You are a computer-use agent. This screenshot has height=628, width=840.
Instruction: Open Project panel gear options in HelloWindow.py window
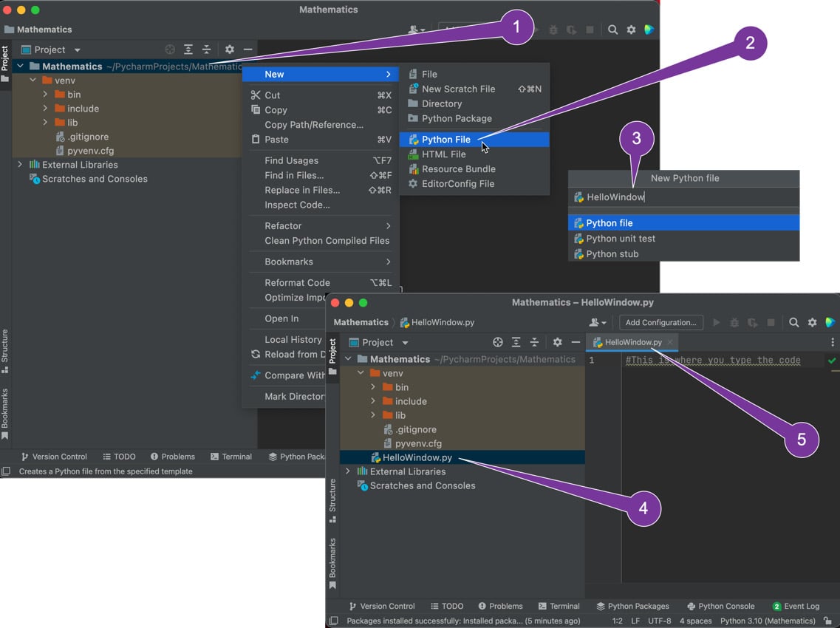(x=557, y=342)
